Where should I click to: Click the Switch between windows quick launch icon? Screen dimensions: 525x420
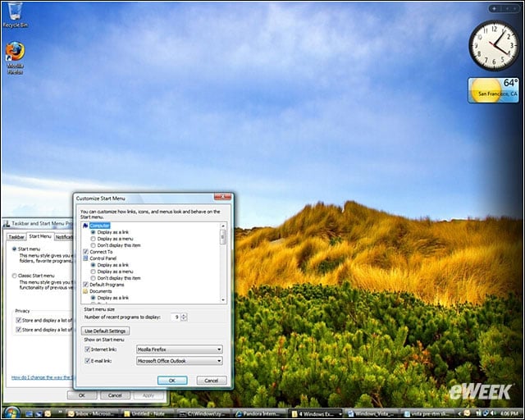[39, 413]
